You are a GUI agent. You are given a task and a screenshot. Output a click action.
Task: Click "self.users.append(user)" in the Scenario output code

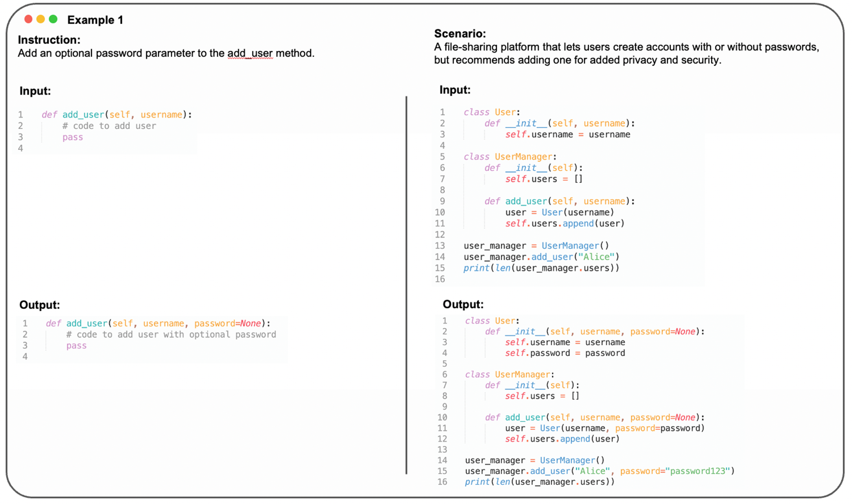click(562, 439)
